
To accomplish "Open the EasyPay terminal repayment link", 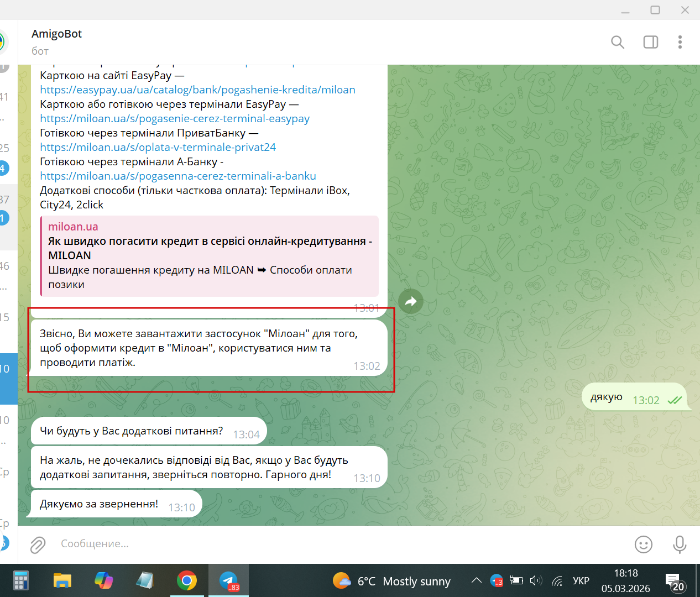I will (175, 118).
